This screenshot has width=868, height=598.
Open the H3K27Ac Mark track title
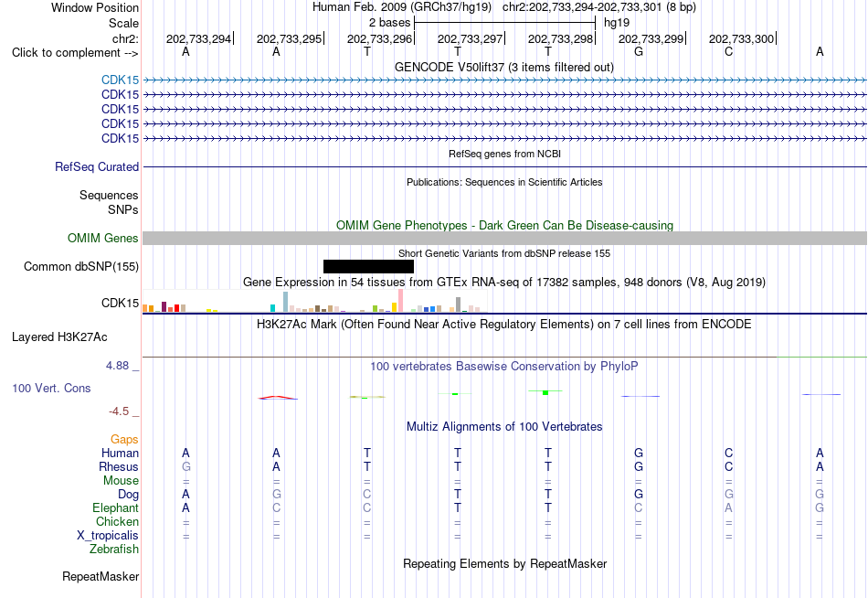click(x=504, y=325)
